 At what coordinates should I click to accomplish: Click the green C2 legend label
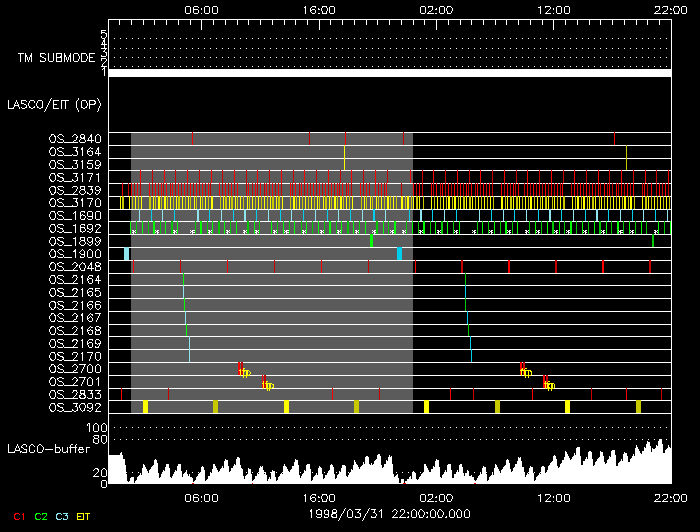click(41, 516)
